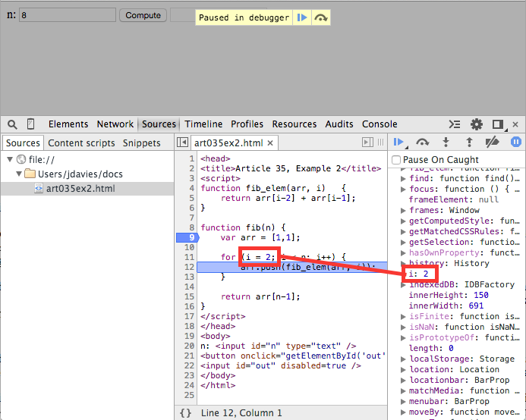Collapse the Users/jdavies/docs folder
526x420 pixels.
click(19, 174)
